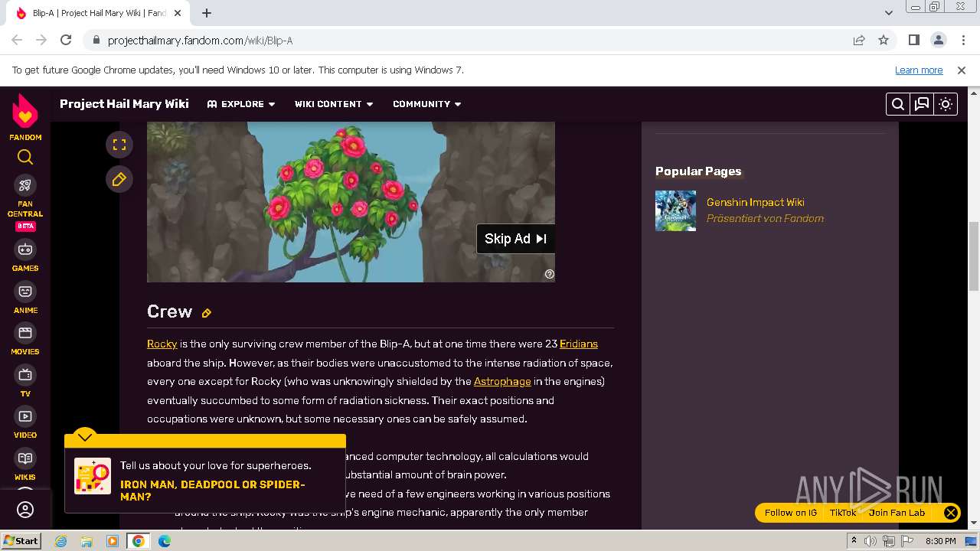Focus the address bar URL

200,41
